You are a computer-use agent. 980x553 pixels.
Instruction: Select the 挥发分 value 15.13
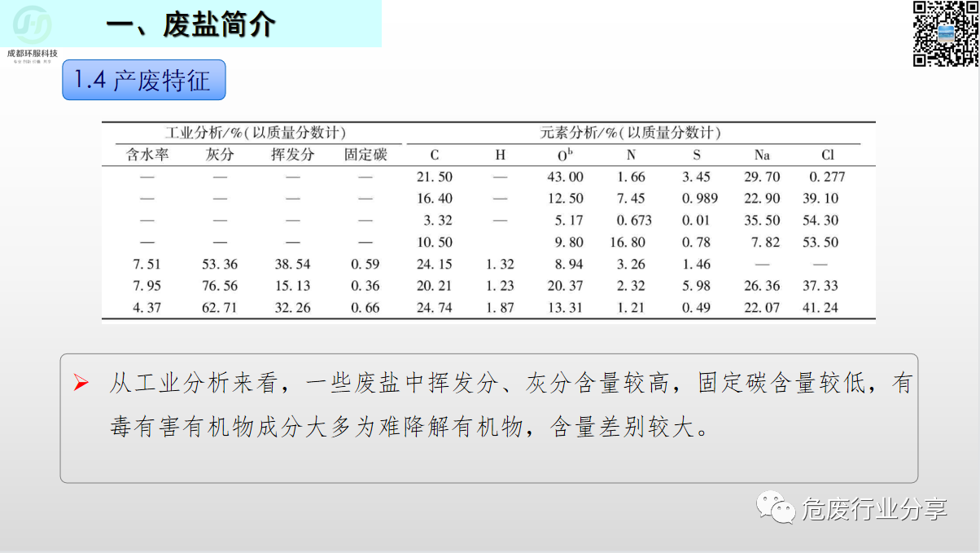pos(292,287)
